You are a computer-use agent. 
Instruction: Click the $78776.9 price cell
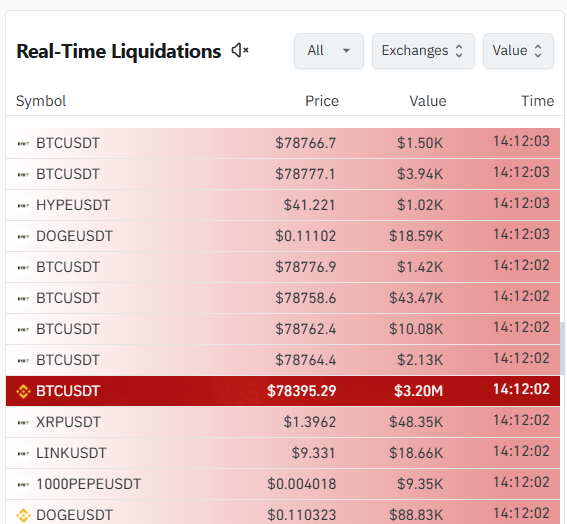(306, 267)
